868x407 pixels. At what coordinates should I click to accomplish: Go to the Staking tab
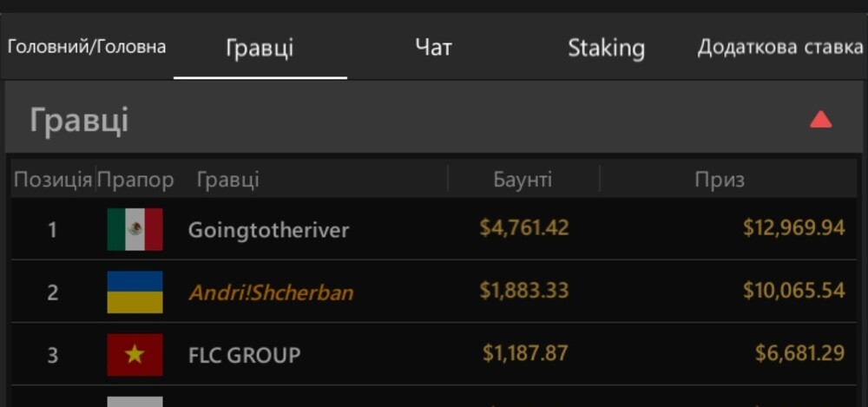pyautogui.click(x=606, y=49)
